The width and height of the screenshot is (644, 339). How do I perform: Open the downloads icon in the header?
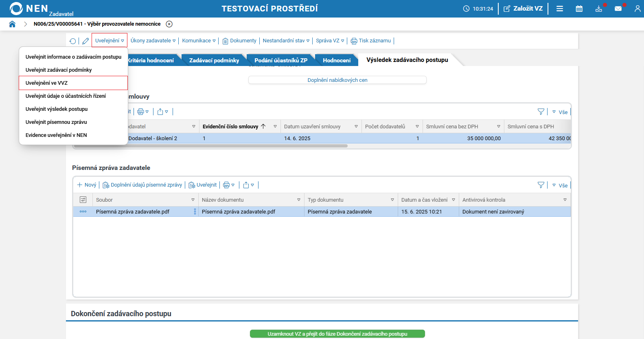[x=599, y=9]
